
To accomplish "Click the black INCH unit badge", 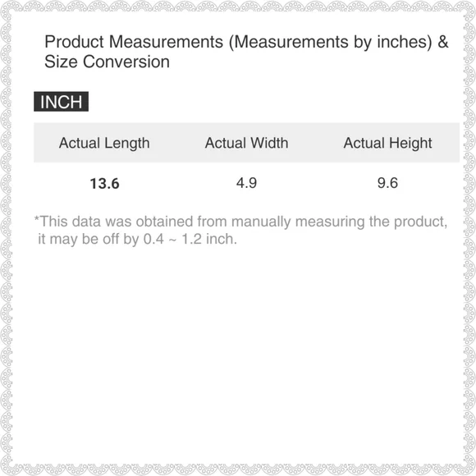I will [x=61, y=102].
